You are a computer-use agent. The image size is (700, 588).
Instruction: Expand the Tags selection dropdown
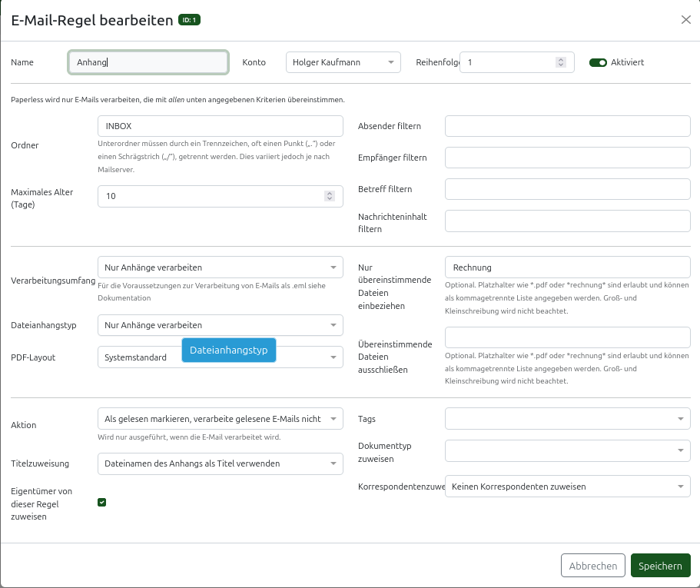567,419
